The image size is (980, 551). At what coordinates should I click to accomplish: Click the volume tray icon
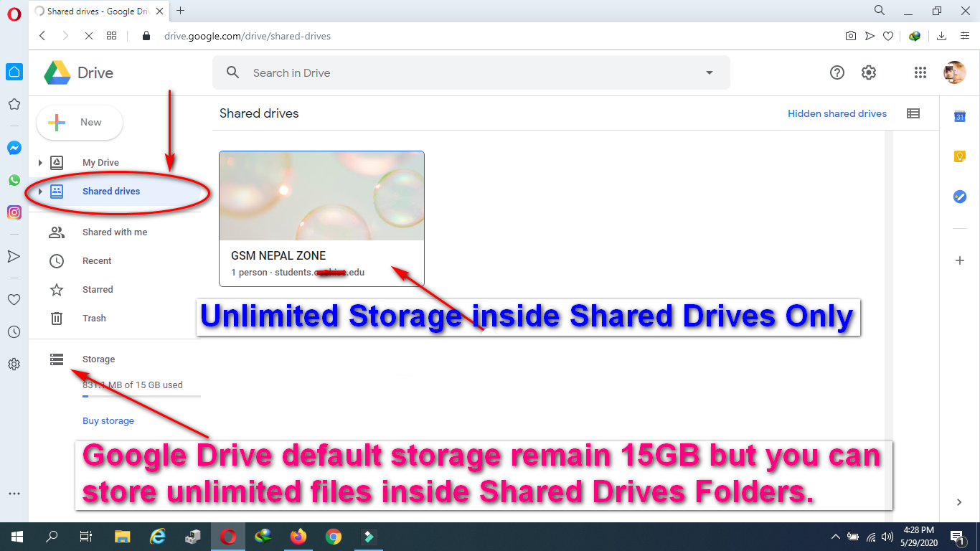point(887,536)
